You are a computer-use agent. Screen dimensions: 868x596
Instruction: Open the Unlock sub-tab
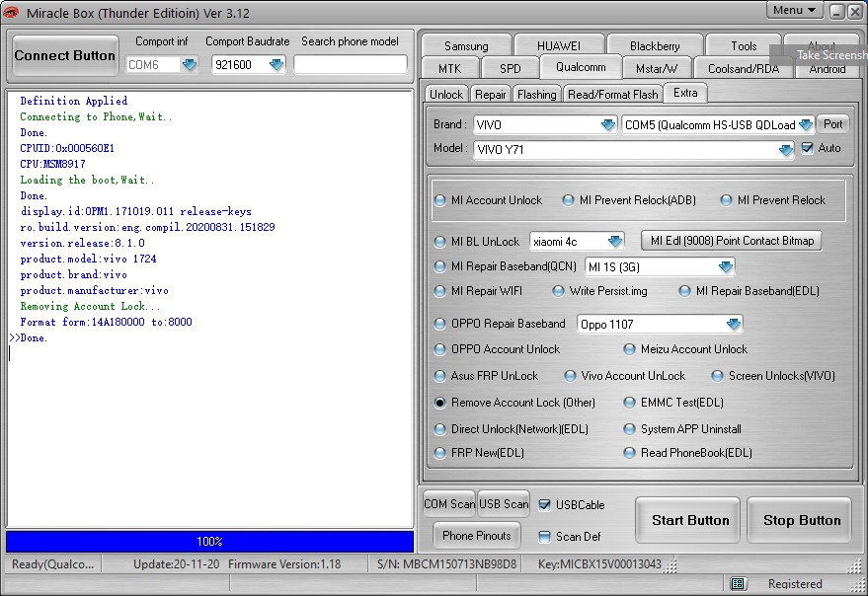click(446, 95)
